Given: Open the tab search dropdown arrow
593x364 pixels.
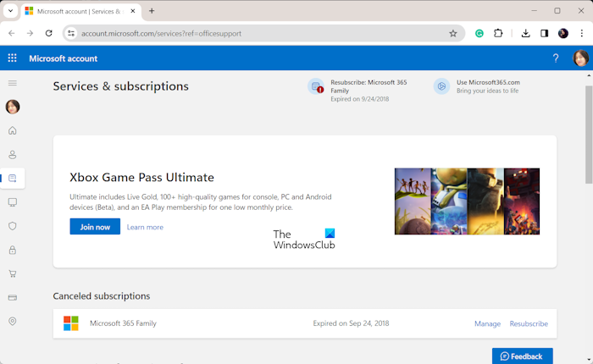Looking at the screenshot, I should (x=9, y=11).
